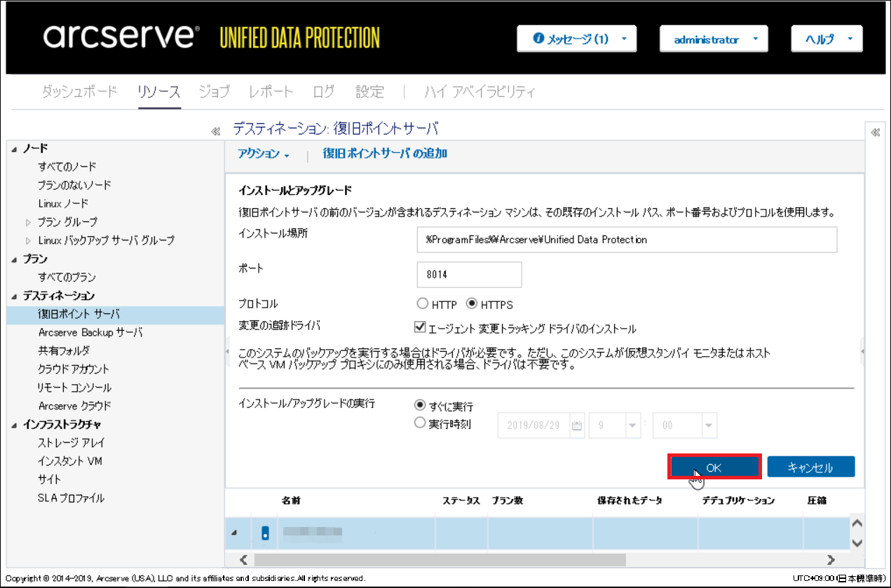Click the vertical scroll-down arrow of table
Screen dimensions: 891x588
pos(855,542)
